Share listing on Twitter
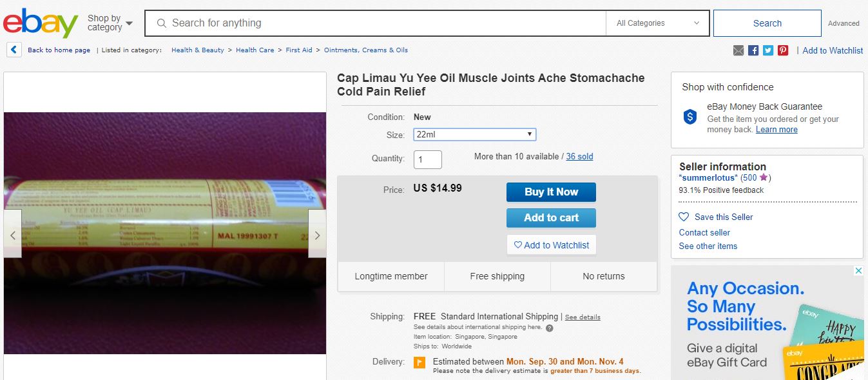 [768, 50]
